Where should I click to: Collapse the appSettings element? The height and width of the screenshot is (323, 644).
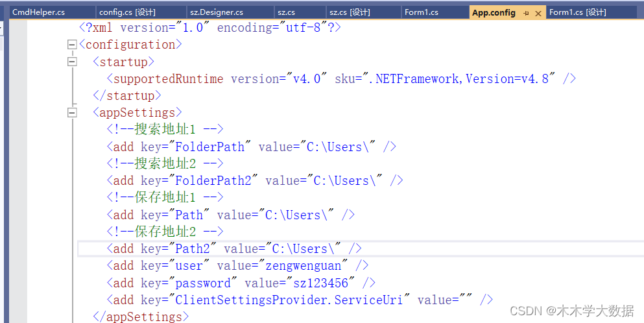(x=72, y=112)
